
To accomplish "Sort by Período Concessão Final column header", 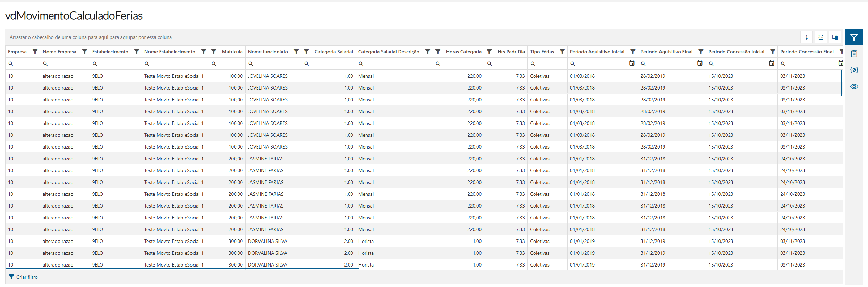I will 807,52.
